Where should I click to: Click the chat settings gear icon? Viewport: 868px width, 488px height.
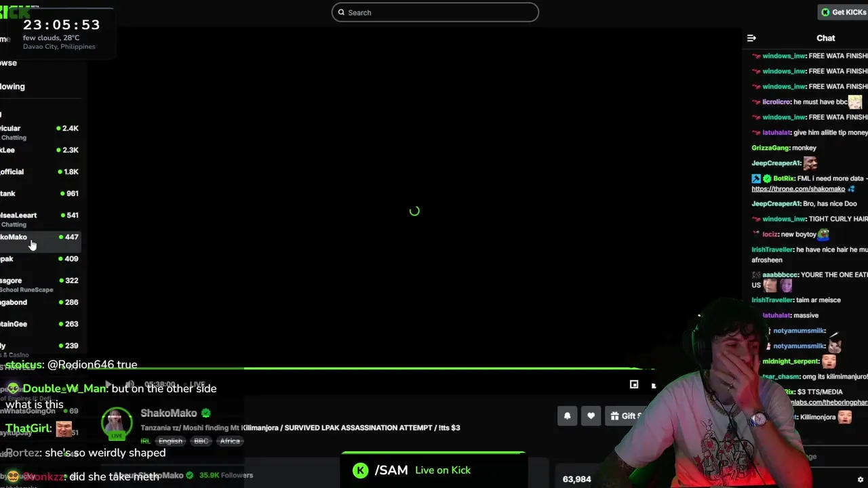click(861, 480)
